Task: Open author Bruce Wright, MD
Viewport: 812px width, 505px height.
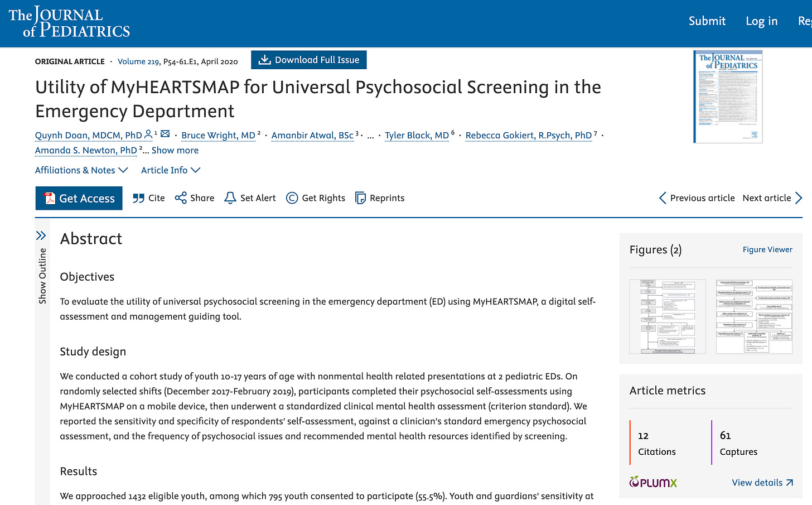Action: click(218, 136)
